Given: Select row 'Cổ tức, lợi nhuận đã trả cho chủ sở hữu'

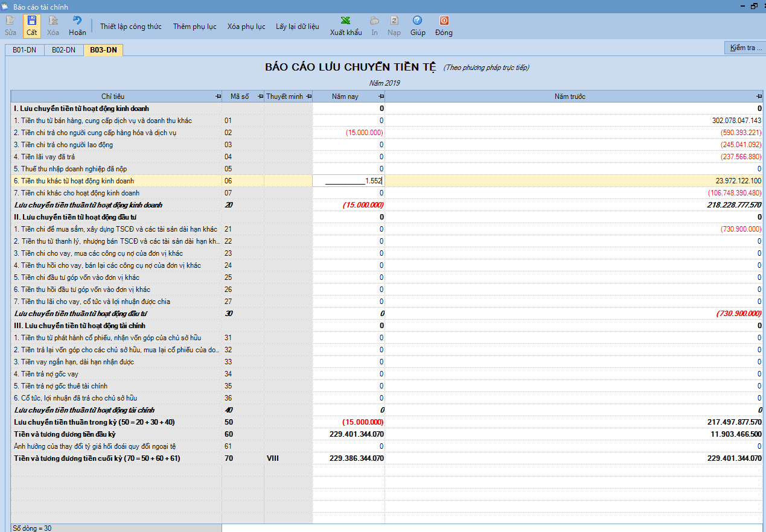Looking at the screenshot, I should [x=386, y=398].
